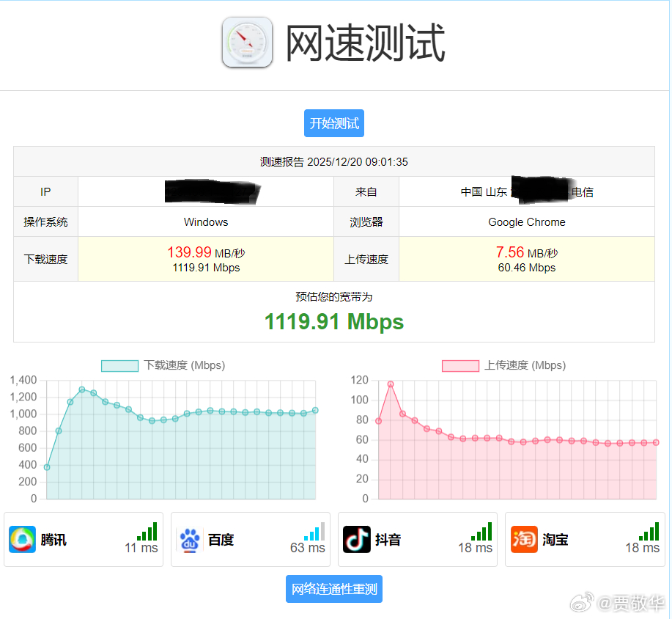672x619 pixels.
Task: Select the 下载速度 report row
Action: [45, 259]
